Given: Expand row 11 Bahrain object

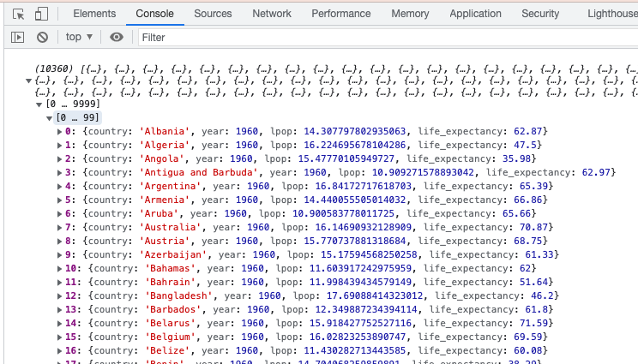Looking at the screenshot, I should click(59, 283).
